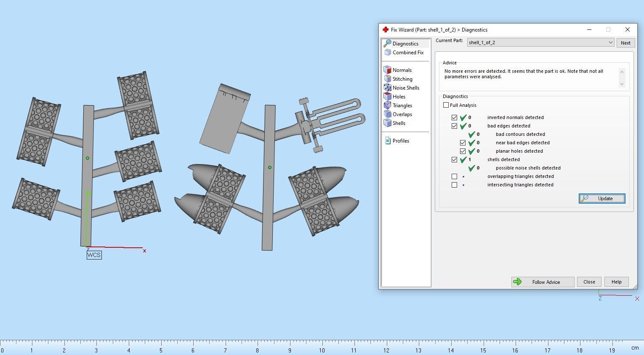Uncheck the shells detected checkbox
Viewport: 644px width, 355px height.
tap(455, 159)
